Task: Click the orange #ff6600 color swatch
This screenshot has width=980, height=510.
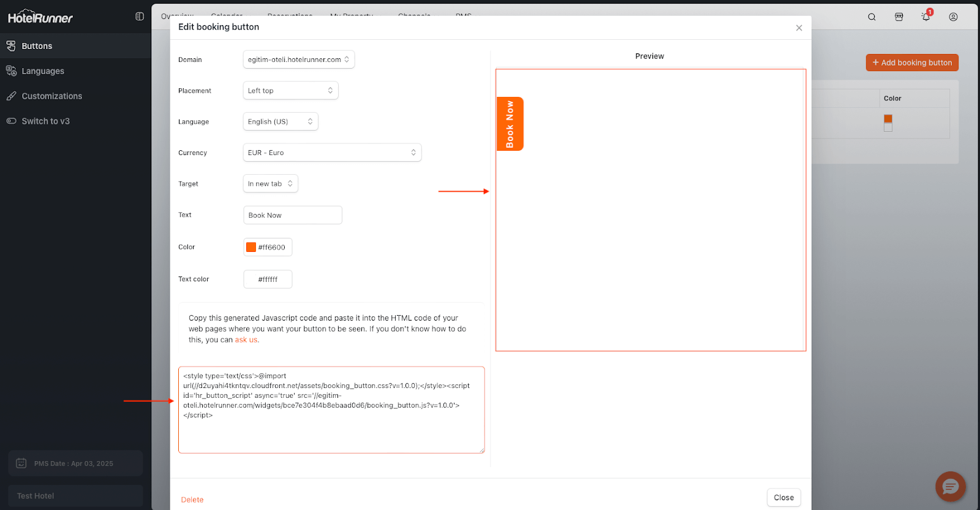Action: pos(251,247)
